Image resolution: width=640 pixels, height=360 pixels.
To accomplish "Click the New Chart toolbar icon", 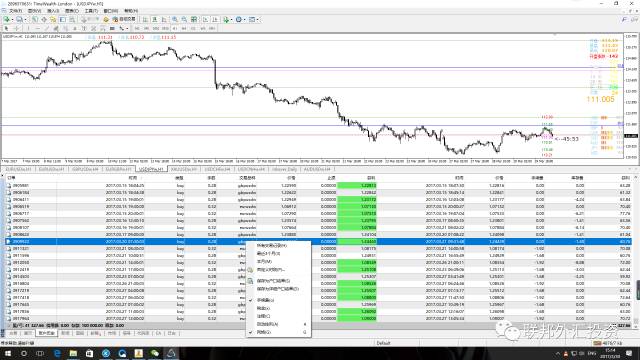I will pyautogui.click(x=7, y=19).
